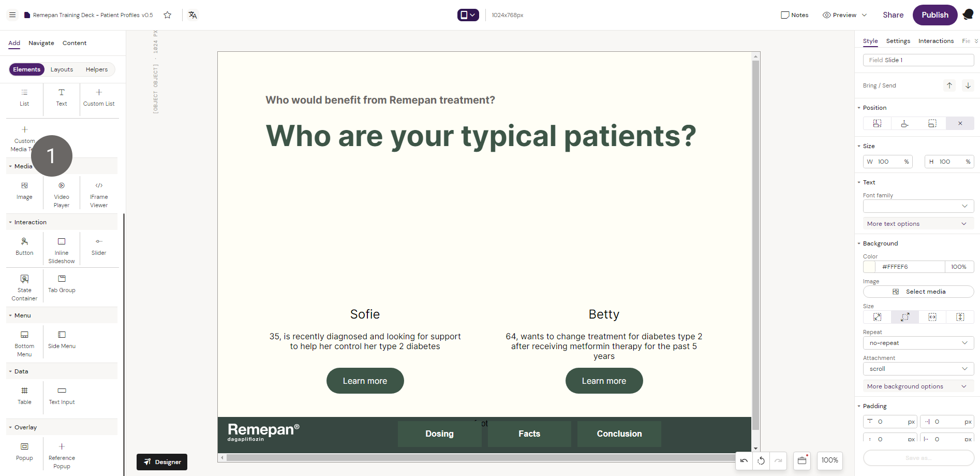Star this presentation as favorite
The image size is (980, 476).
(167, 15)
